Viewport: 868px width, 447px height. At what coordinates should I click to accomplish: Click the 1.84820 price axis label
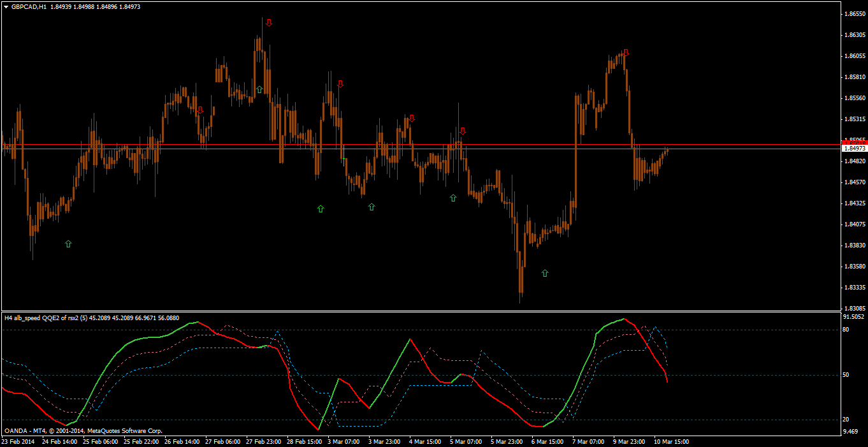[853, 161]
